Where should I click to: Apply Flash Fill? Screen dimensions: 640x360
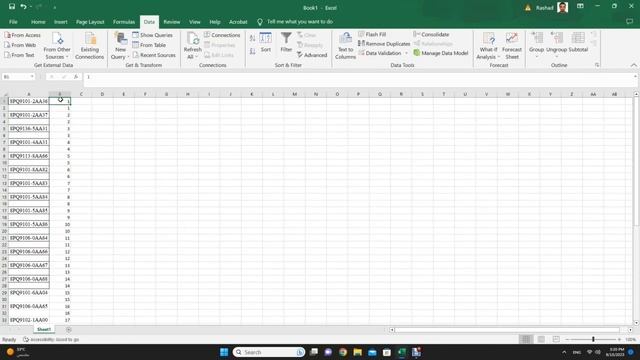pos(372,34)
